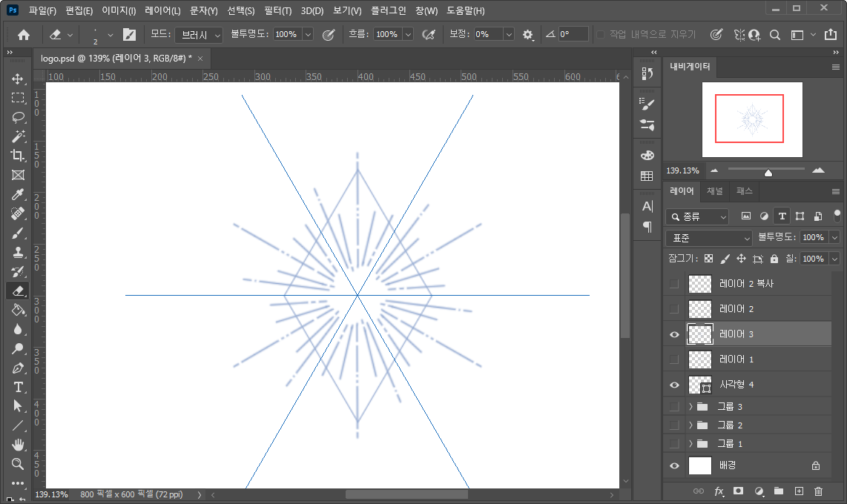Click the navigator zoom slider handle

[768, 173]
